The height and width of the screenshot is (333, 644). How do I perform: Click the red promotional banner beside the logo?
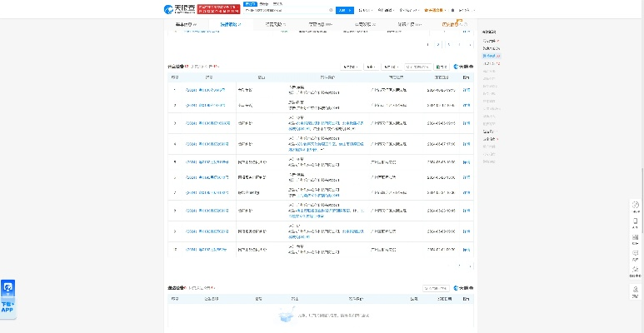(x=218, y=9)
